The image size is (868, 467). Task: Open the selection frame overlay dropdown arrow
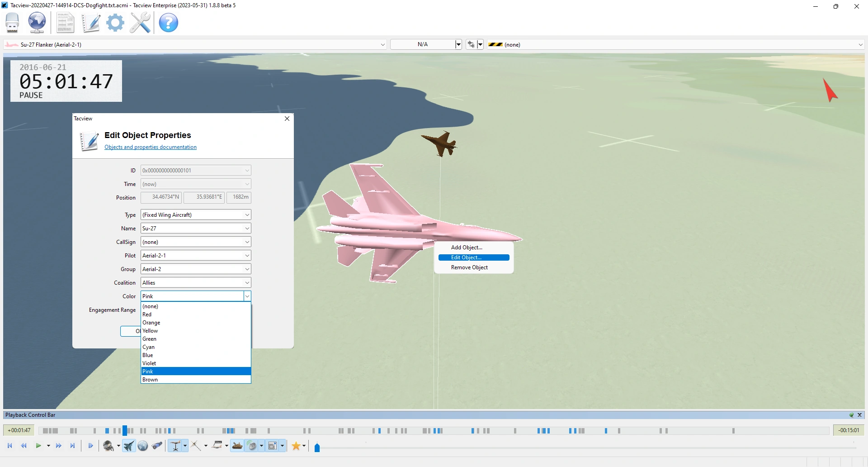click(x=282, y=446)
